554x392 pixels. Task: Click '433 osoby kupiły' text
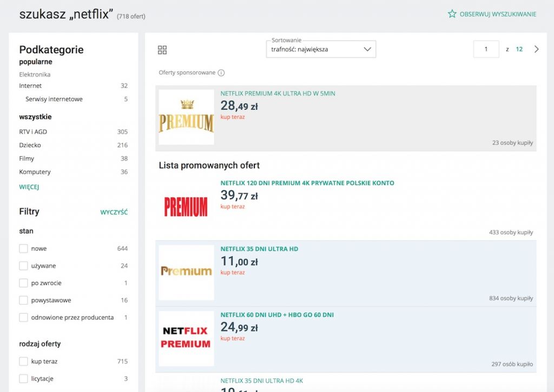[x=511, y=232]
